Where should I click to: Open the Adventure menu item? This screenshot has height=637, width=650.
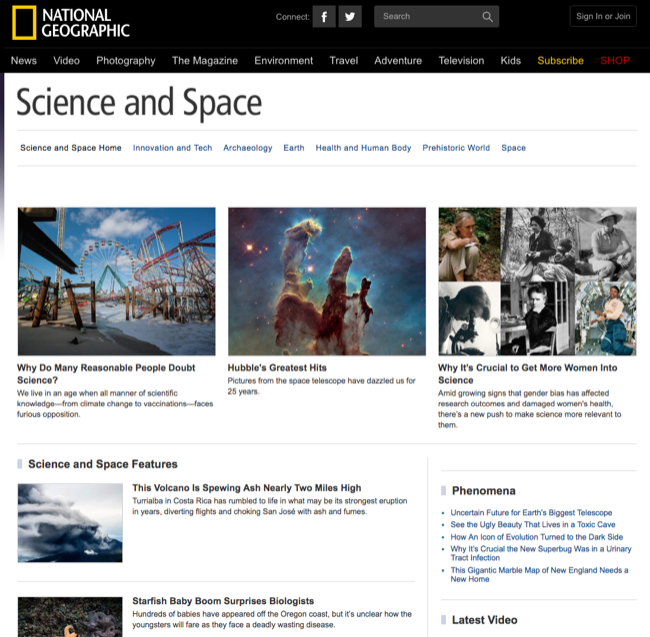click(398, 61)
